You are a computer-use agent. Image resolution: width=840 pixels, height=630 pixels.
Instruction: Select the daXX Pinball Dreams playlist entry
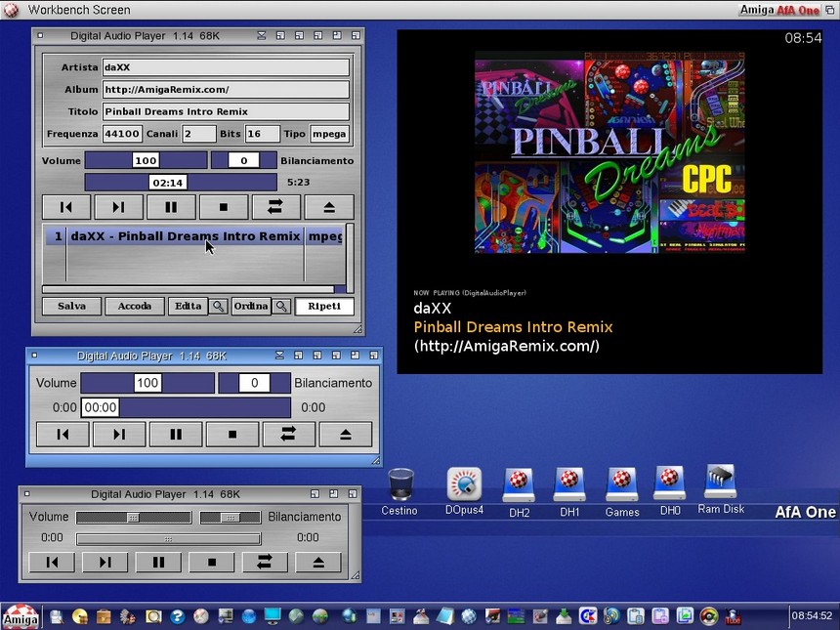(x=185, y=236)
